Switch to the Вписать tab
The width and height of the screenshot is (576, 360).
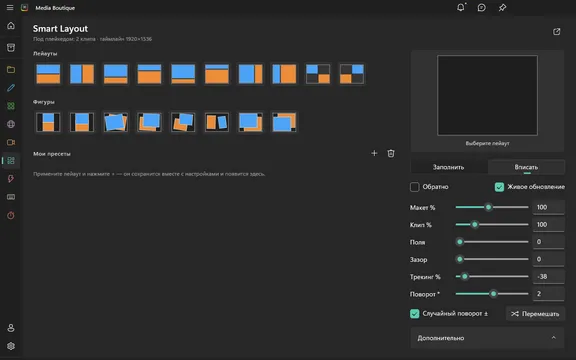click(x=526, y=167)
